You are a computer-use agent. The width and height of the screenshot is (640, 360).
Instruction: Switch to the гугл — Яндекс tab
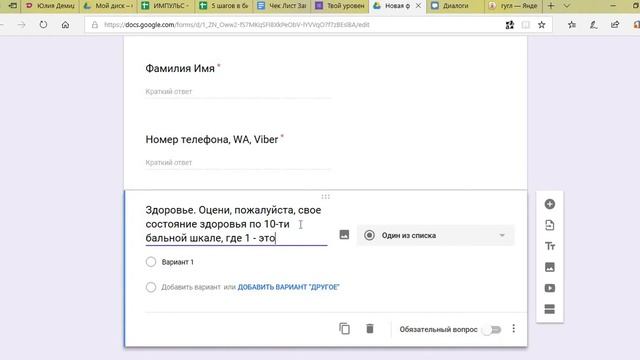coord(514,6)
